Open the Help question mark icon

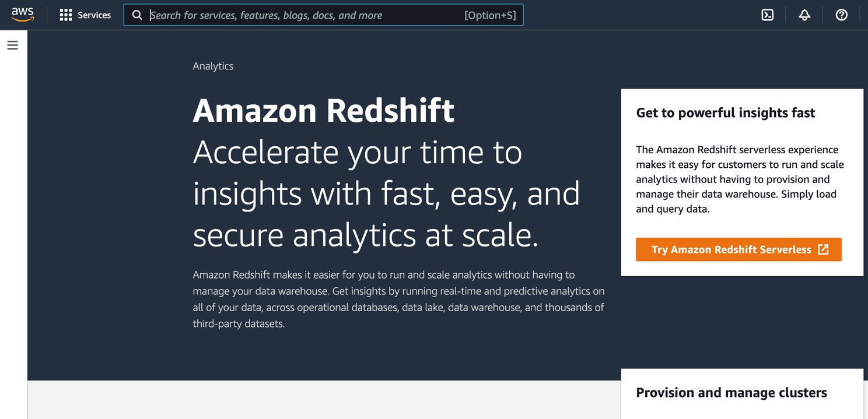(x=841, y=15)
